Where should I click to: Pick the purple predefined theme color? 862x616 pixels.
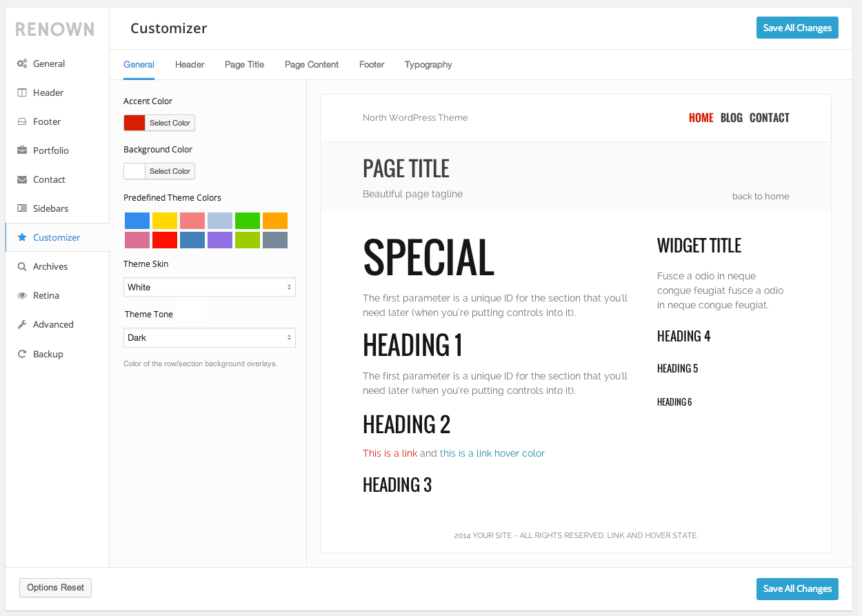click(x=220, y=240)
